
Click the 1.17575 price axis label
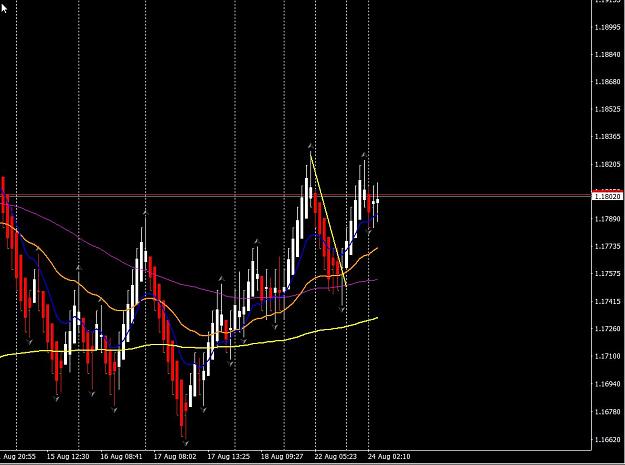point(607,274)
